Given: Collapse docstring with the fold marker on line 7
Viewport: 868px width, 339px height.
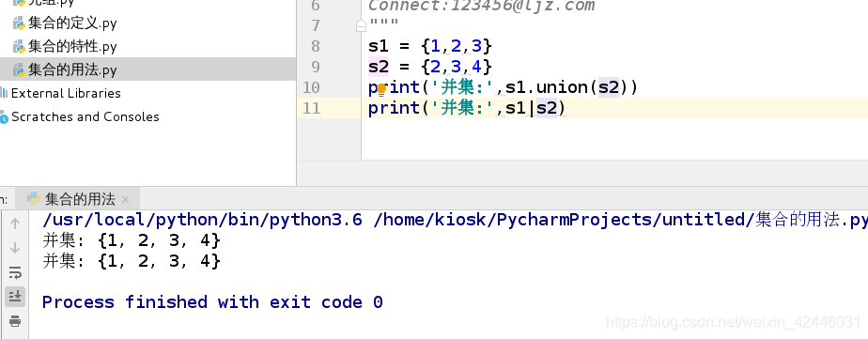Looking at the screenshot, I should click(361, 26).
